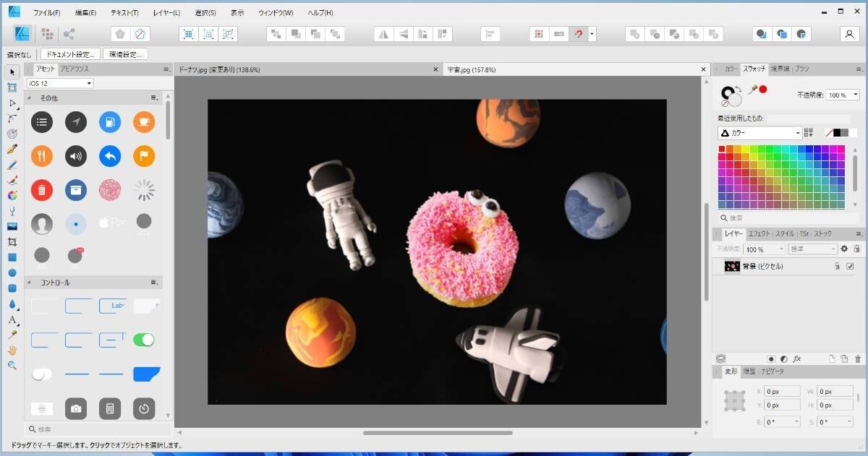Screen dimensions: 868x456
Task: Click the white off-switch asset
Action: tap(42, 374)
